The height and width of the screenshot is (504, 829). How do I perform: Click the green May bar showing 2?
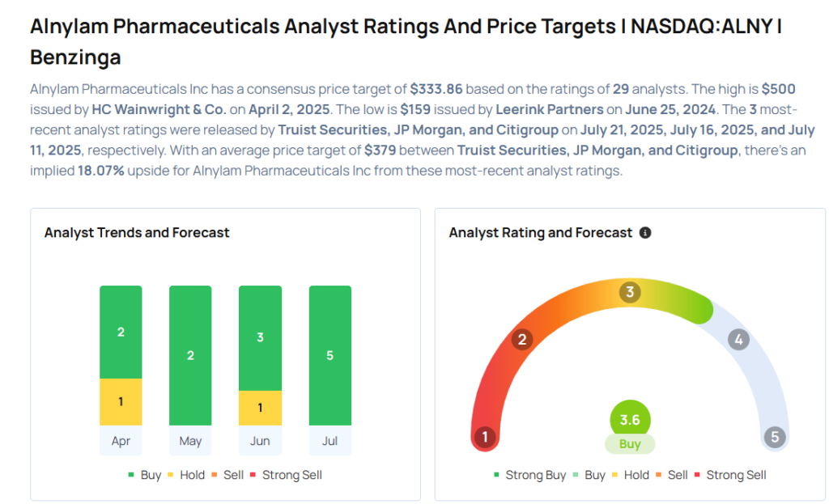click(x=190, y=355)
